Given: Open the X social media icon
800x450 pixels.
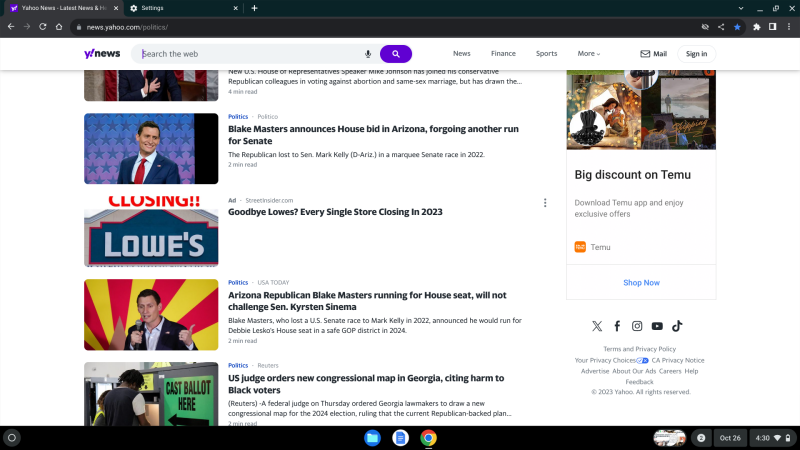Looking at the screenshot, I should (x=597, y=326).
